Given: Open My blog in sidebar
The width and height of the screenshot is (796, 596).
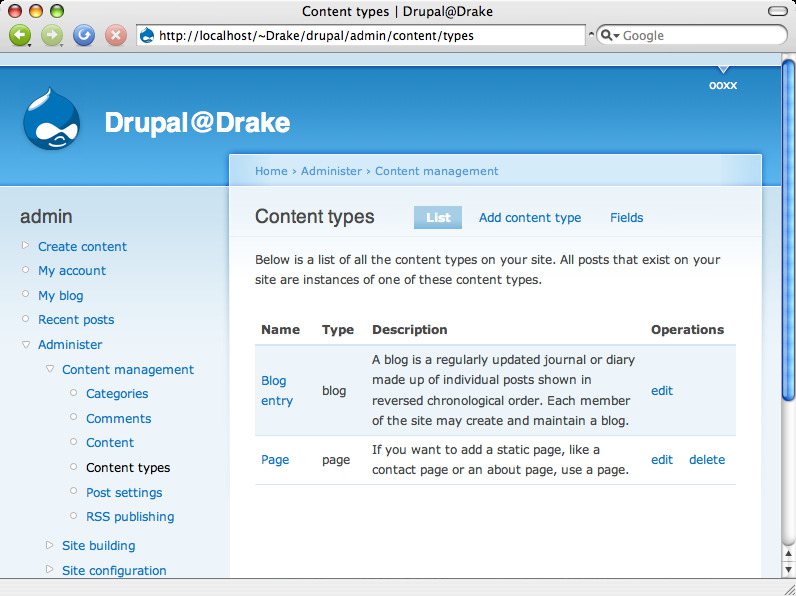Looking at the screenshot, I should (x=60, y=295).
